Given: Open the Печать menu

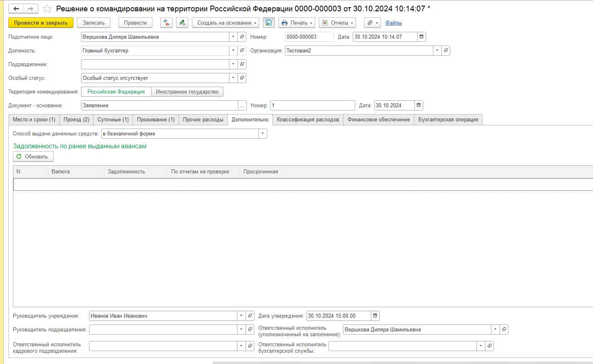Looking at the screenshot, I should (297, 23).
